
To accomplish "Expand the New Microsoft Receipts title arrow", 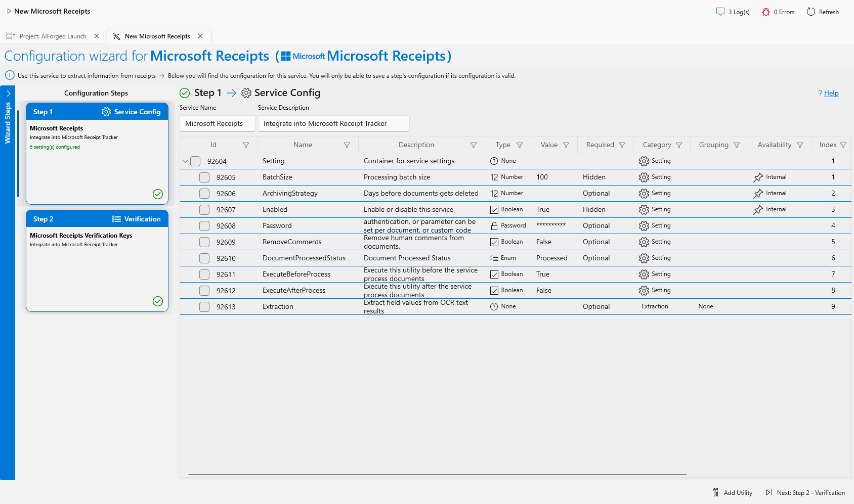I will 9,11.
